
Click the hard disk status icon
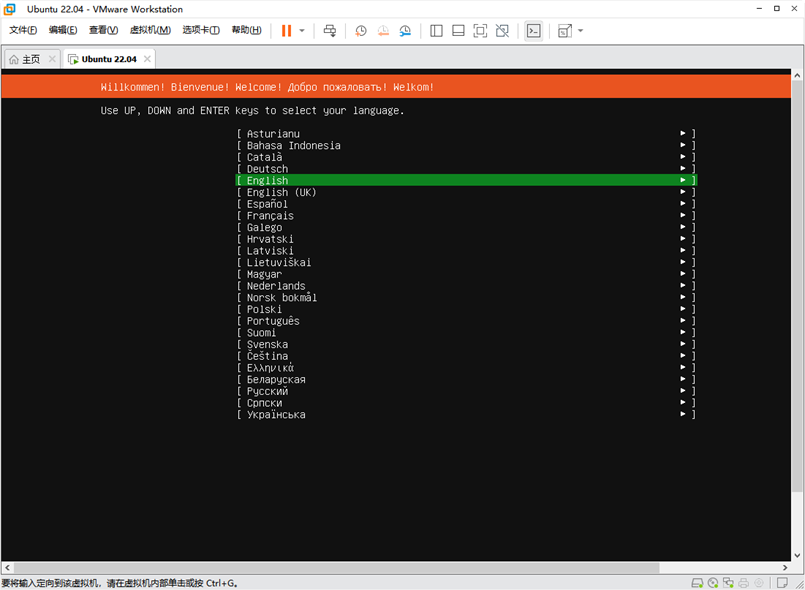(697, 583)
